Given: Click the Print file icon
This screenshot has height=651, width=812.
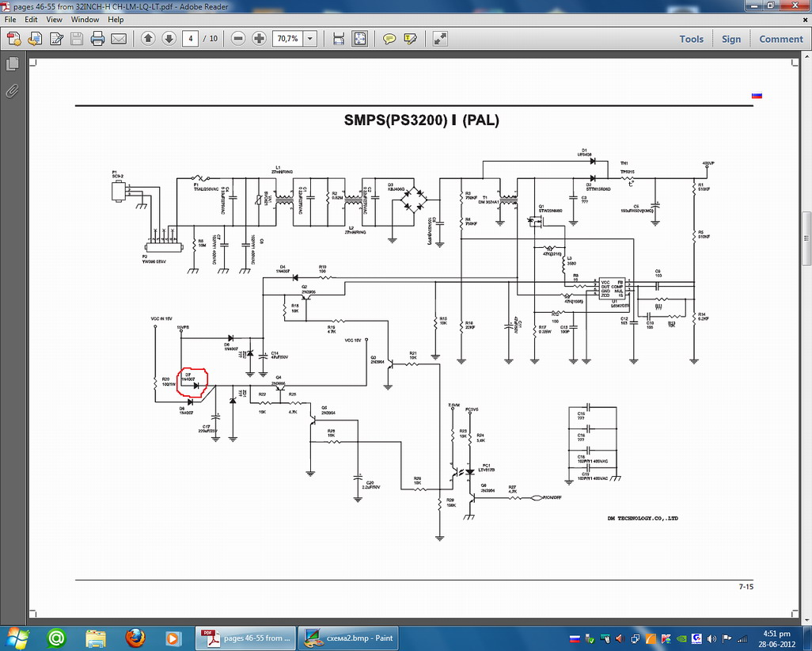Looking at the screenshot, I should (97, 39).
